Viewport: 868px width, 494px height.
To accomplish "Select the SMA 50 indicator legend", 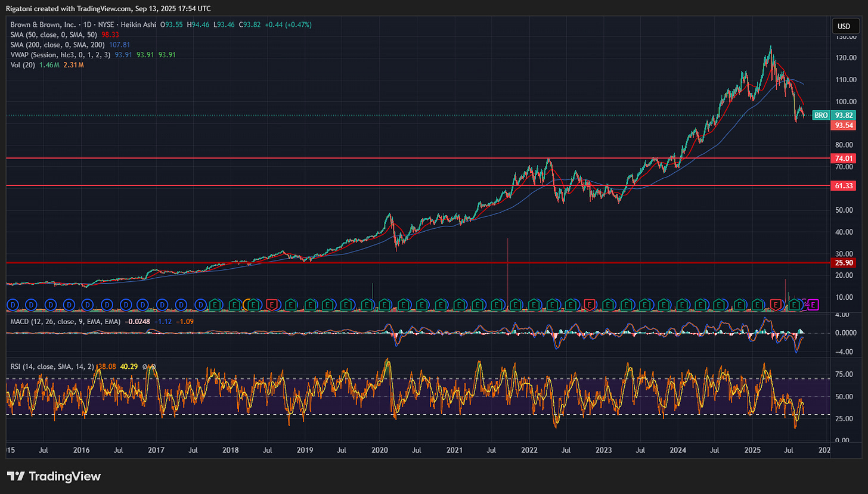I will 54,35.
